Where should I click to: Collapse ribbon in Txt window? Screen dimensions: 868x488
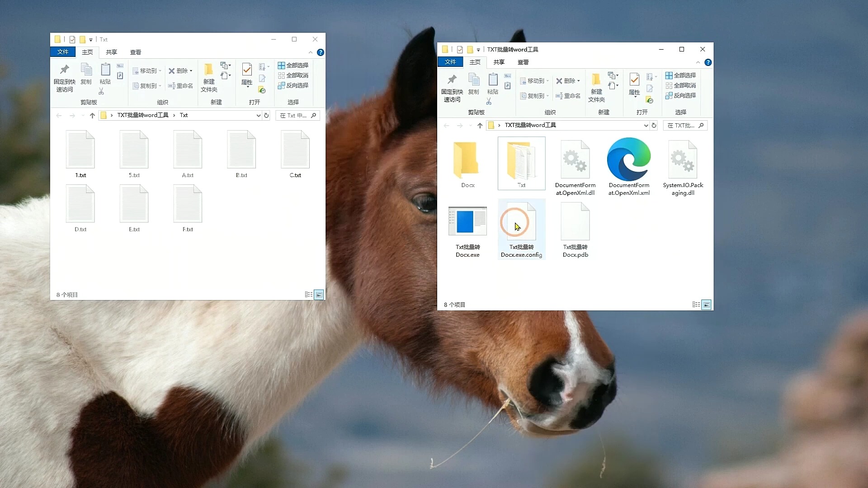click(311, 52)
